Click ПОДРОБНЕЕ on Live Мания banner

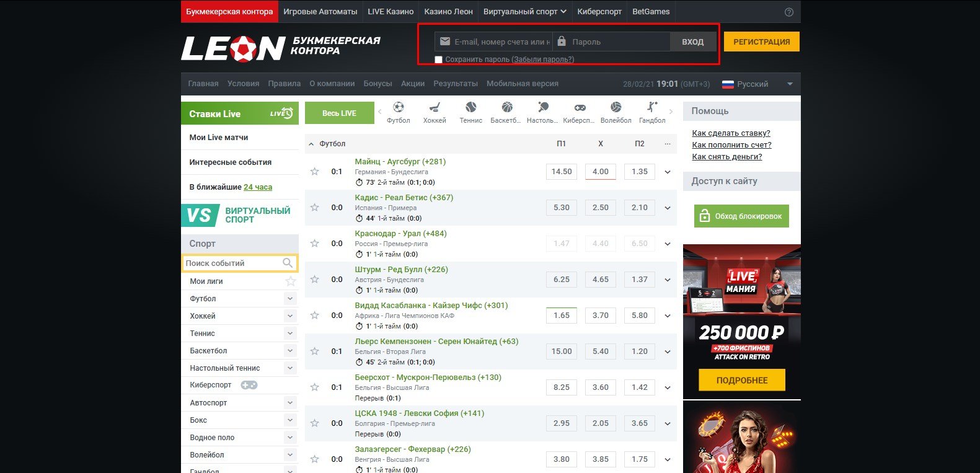(x=742, y=380)
